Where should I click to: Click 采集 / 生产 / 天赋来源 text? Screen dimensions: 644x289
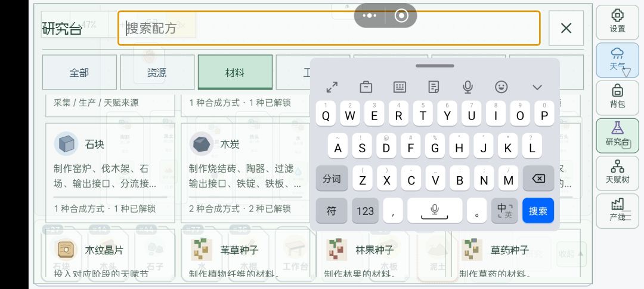(95, 103)
